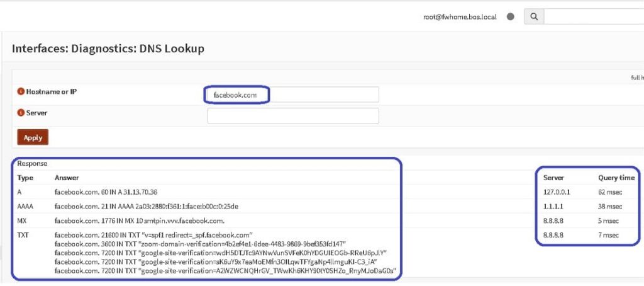Select the AAAA record type cell
The height and width of the screenshot is (286, 644).
(x=25, y=207)
